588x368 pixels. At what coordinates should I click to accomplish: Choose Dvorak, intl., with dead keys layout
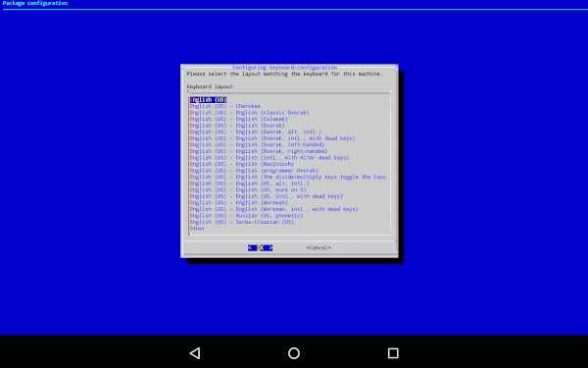click(x=272, y=138)
